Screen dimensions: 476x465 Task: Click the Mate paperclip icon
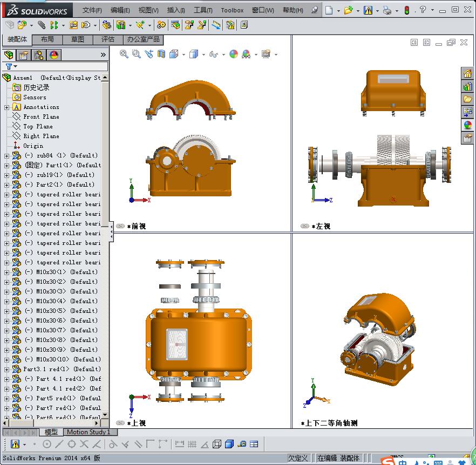coord(41,25)
